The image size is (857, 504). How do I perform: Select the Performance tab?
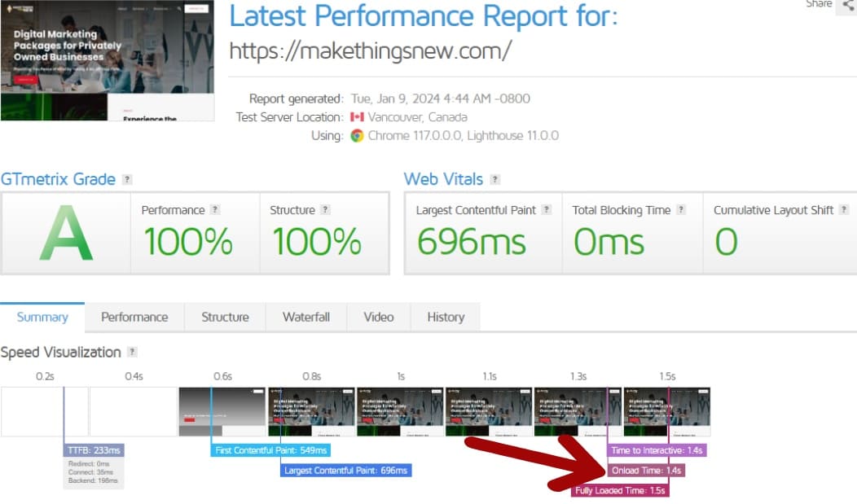pos(134,317)
